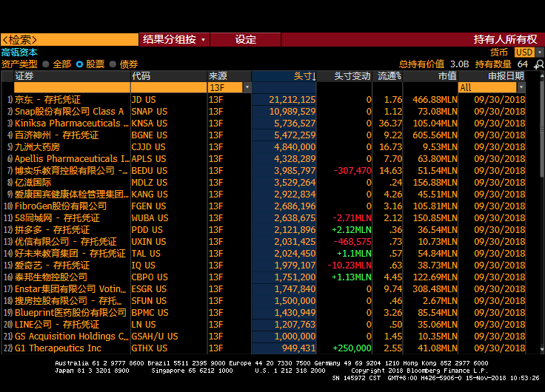This screenshot has width=545, height=392.
Task: Click the 设定 settings tab
Action: pyautogui.click(x=245, y=40)
